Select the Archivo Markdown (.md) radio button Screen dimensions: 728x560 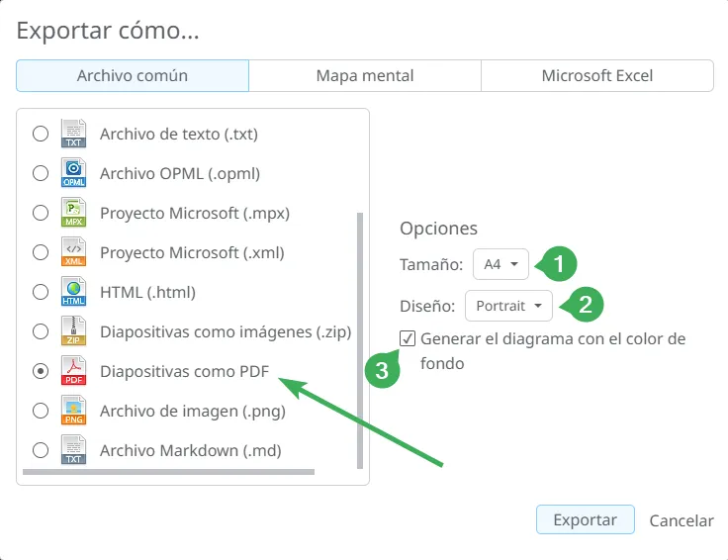point(41,450)
